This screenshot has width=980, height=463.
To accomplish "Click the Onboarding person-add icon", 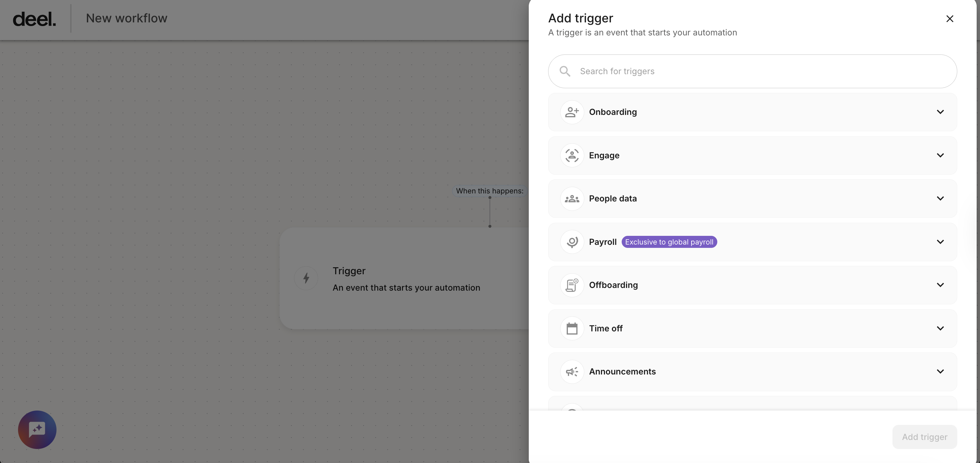I will coord(572,112).
